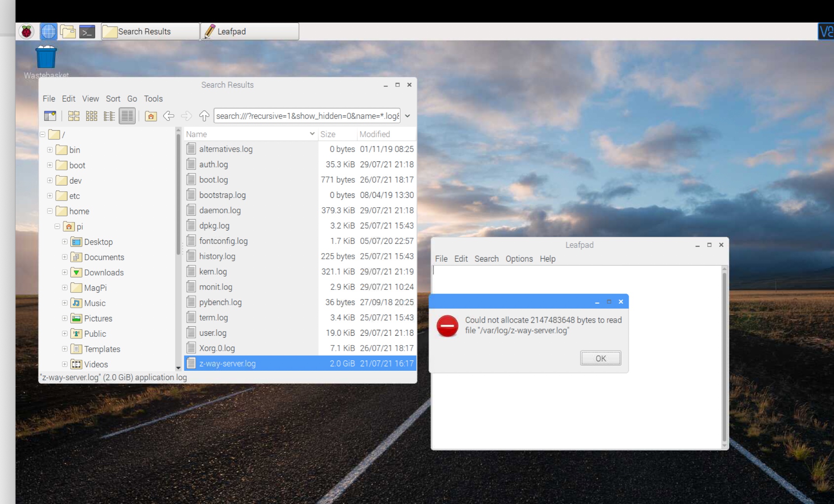834x504 pixels.
Task: Expand the bin folder in sidebar
Action: click(x=50, y=149)
